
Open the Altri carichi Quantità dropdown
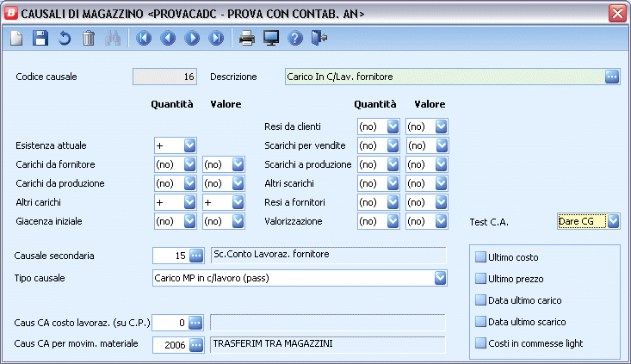[189, 202]
